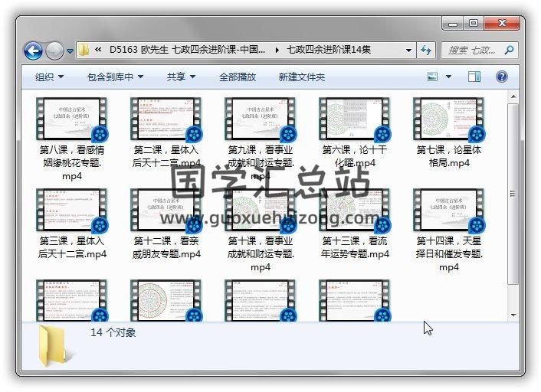Expand the view options dropdown arrow

click(448, 77)
